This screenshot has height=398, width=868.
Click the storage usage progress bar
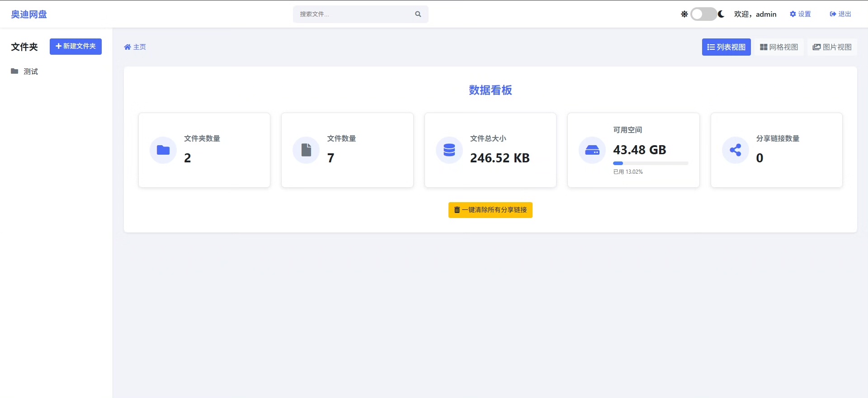click(651, 163)
